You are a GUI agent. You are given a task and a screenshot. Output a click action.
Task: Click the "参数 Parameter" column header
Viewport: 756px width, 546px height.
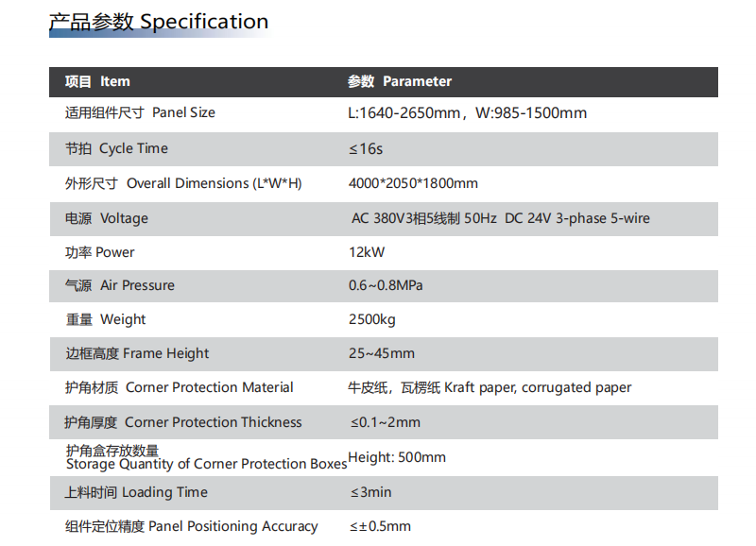[400, 81]
